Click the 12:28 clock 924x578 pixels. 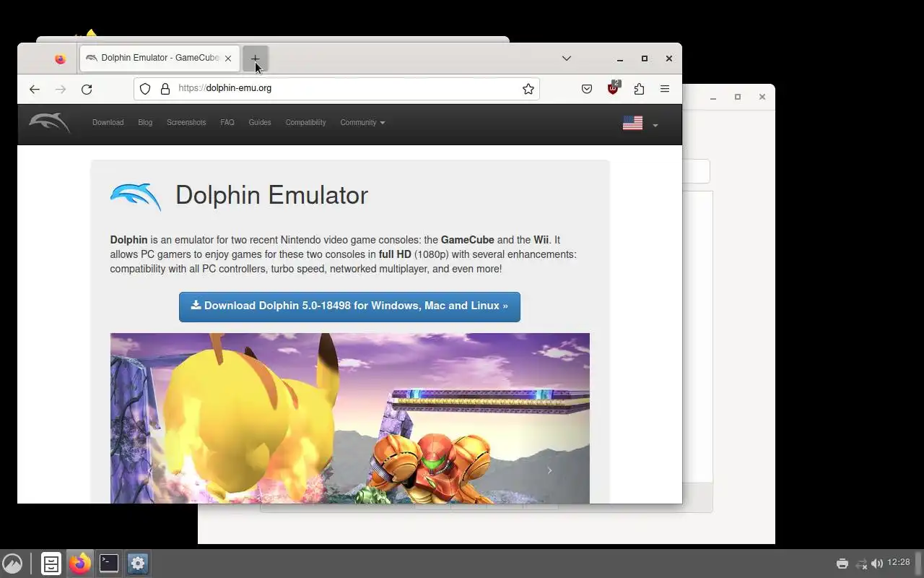click(899, 563)
